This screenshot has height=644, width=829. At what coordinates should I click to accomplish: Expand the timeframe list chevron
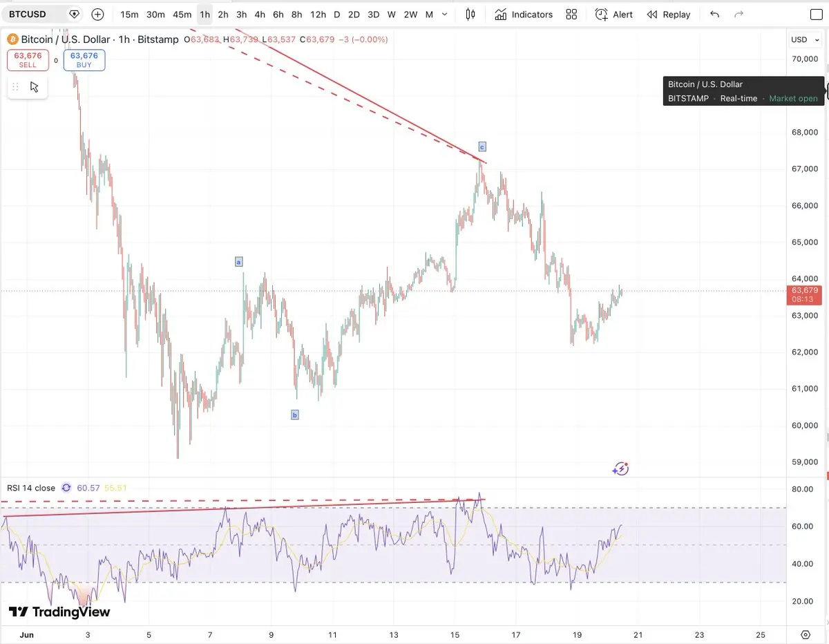click(444, 15)
